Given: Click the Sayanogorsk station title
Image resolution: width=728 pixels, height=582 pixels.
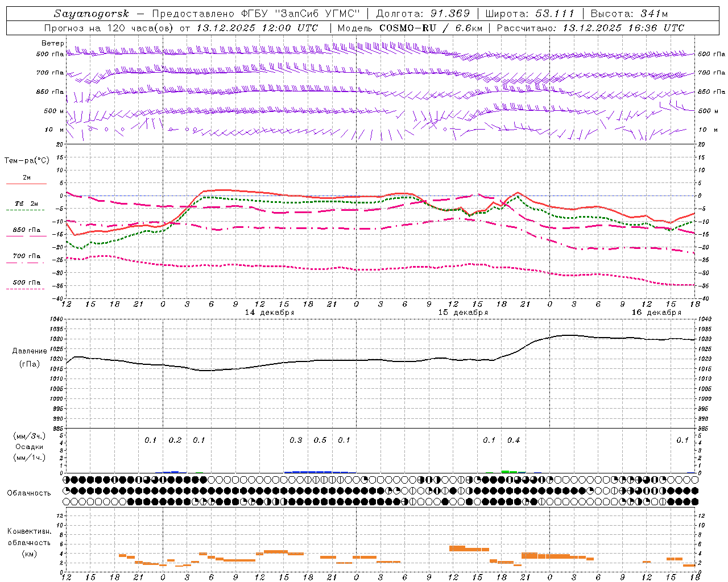Looking at the screenshot, I should pyautogui.click(x=92, y=14).
